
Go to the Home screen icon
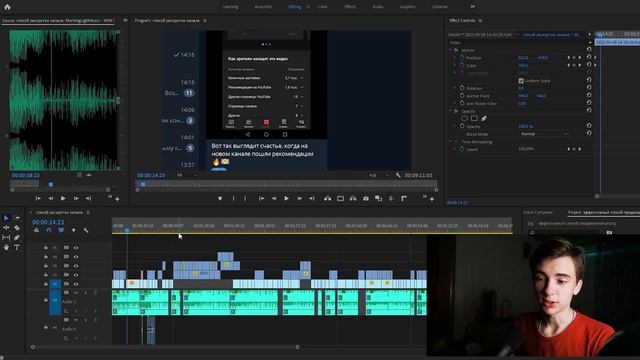pos(7,7)
